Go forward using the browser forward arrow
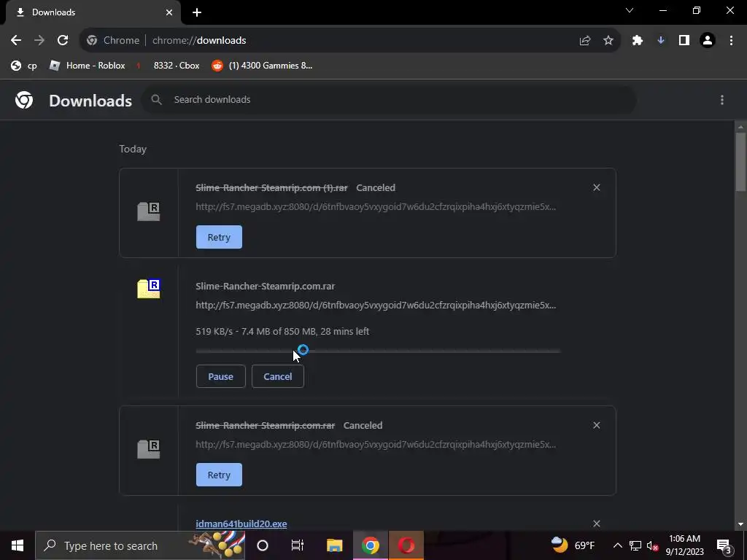Screen dimensions: 747x560 (39, 41)
